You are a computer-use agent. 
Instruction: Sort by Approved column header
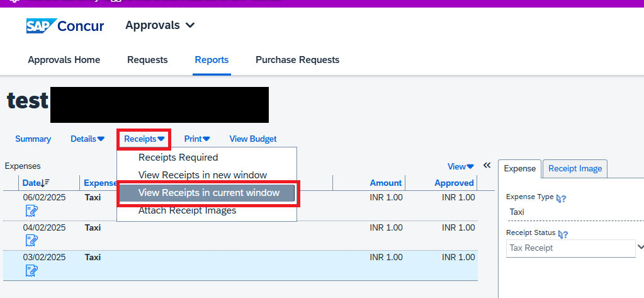coord(455,183)
